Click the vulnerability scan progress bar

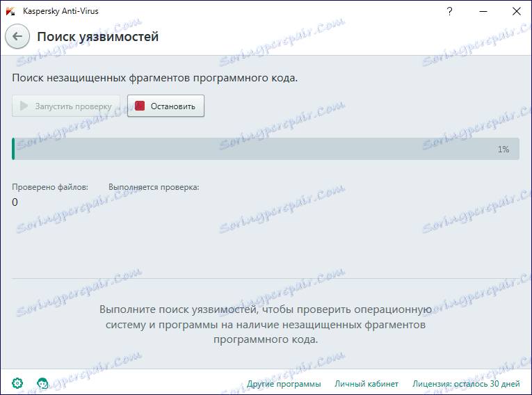point(266,149)
